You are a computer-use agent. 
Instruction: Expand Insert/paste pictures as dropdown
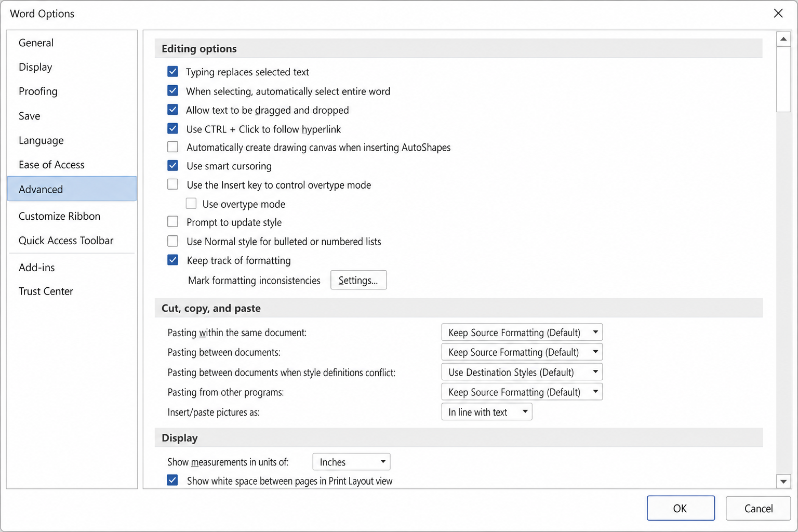[487, 412]
